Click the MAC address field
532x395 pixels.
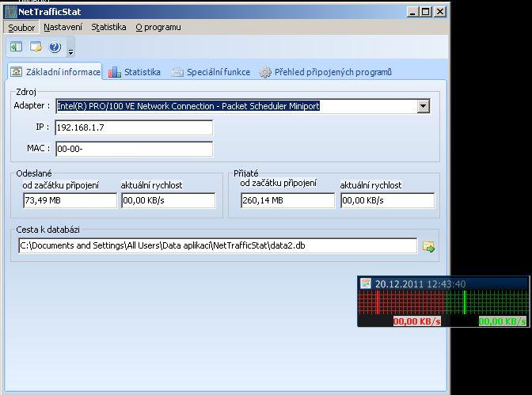[x=134, y=149]
